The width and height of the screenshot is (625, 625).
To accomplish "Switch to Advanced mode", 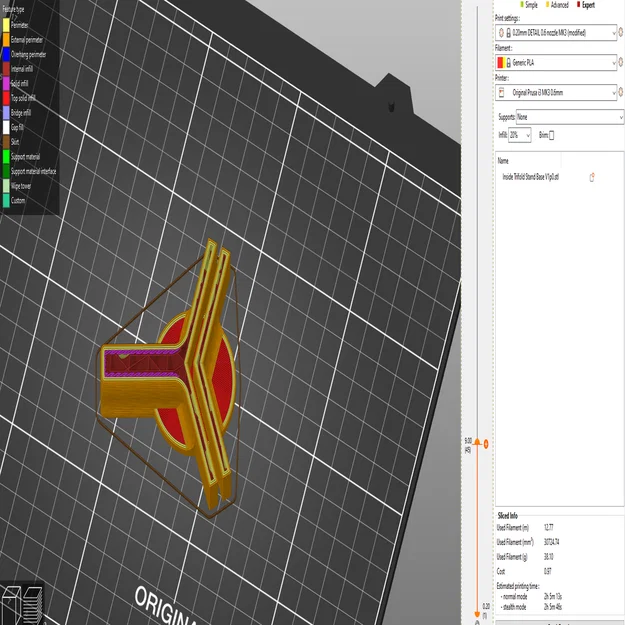I will pos(557,5).
